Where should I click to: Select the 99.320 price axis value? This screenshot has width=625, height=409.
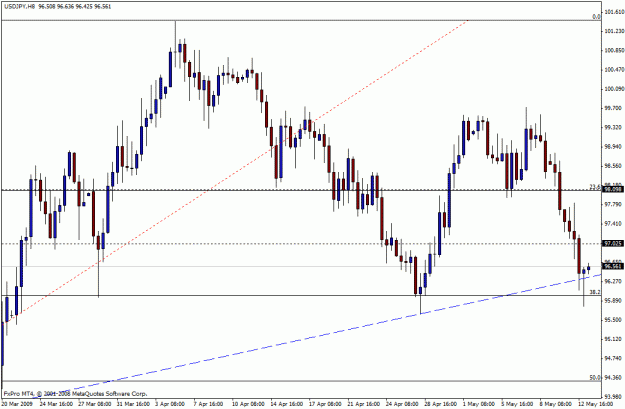point(614,128)
